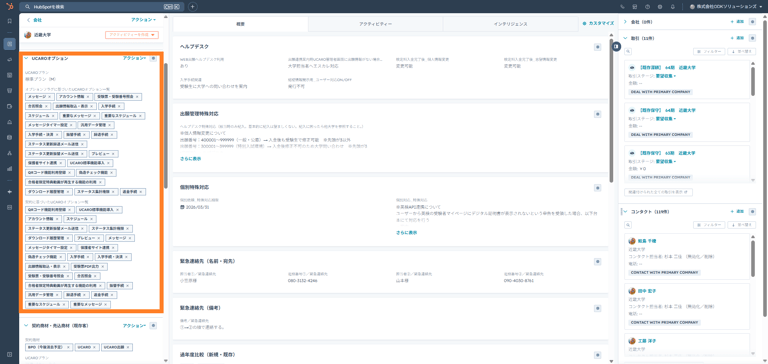The height and width of the screenshot is (364, 768).
Task: Click the gear on 契約商材・売込商材 section
Action: 153,325
